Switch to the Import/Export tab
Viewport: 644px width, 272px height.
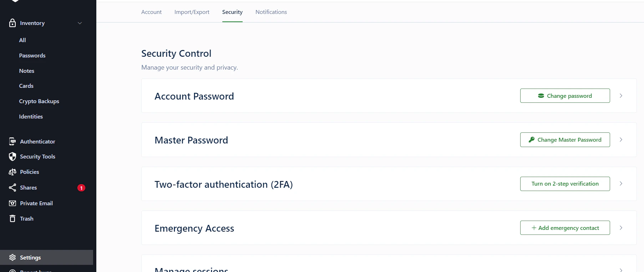click(192, 12)
